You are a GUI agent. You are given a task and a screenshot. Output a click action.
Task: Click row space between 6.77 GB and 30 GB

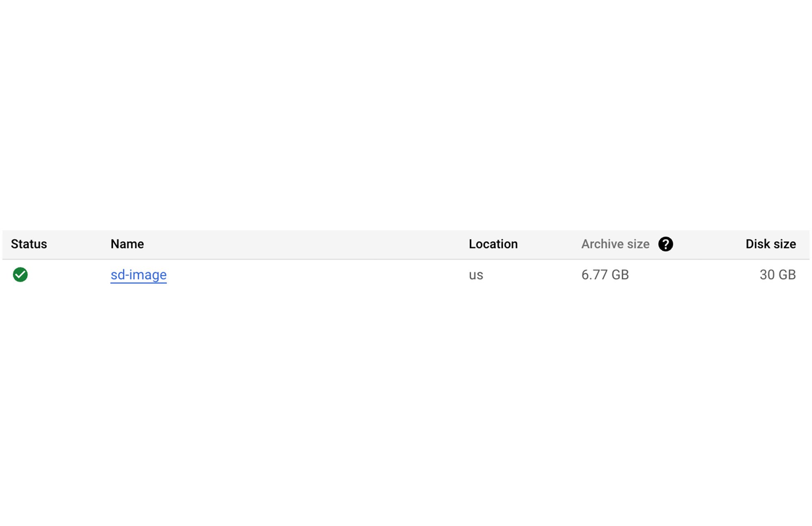(694, 275)
